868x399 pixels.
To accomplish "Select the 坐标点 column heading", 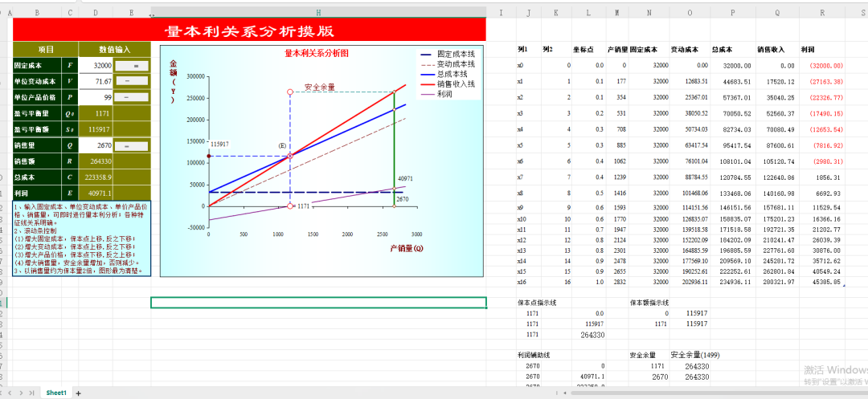I will point(588,49).
